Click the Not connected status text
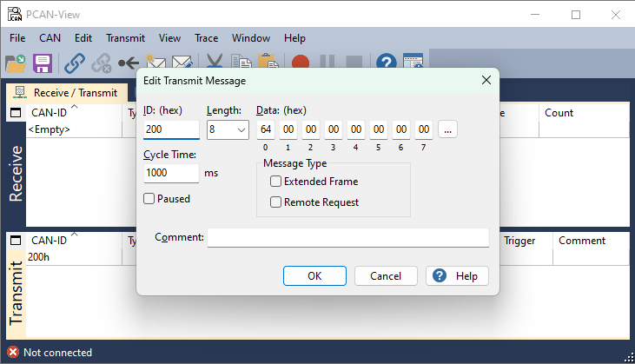The height and width of the screenshot is (364, 635). click(57, 352)
